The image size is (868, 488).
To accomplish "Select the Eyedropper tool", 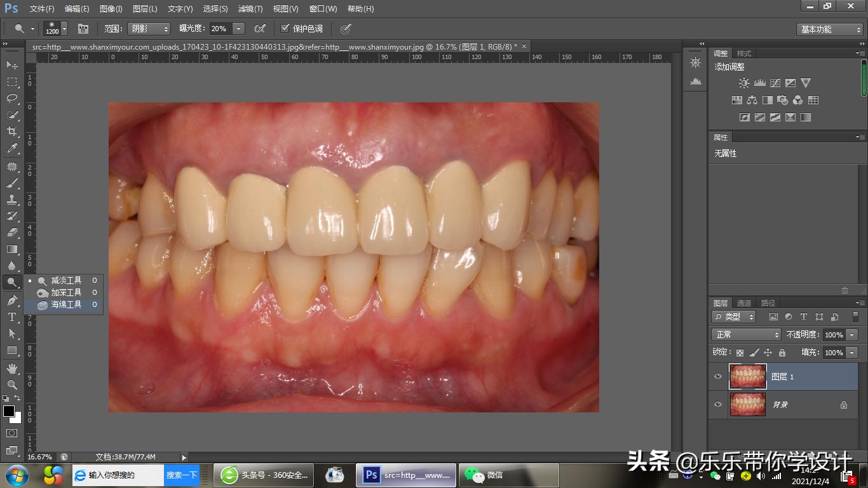I will (12, 149).
